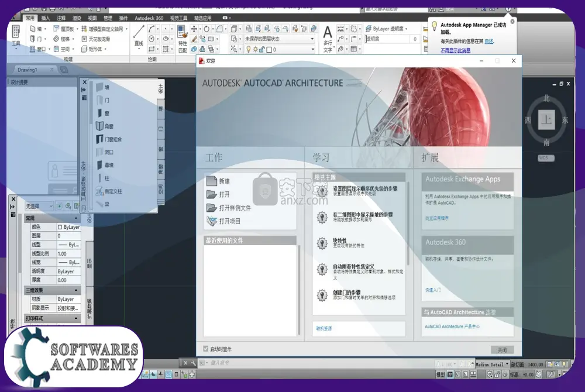The height and width of the screenshot is (392, 585).
Task: Click the 快速入门 link under Autodesk 360
Action: pos(433,290)
